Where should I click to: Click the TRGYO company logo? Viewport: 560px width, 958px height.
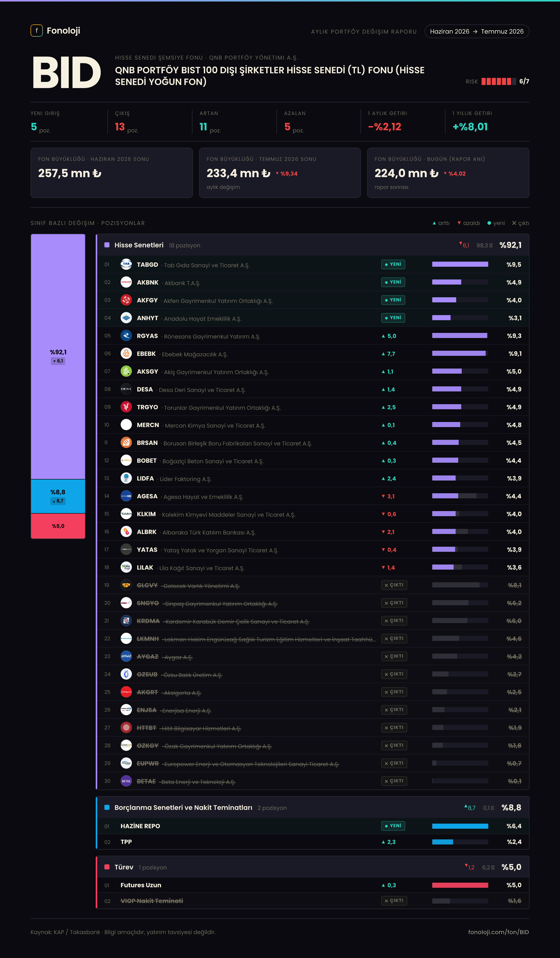(x=126, y=407)
